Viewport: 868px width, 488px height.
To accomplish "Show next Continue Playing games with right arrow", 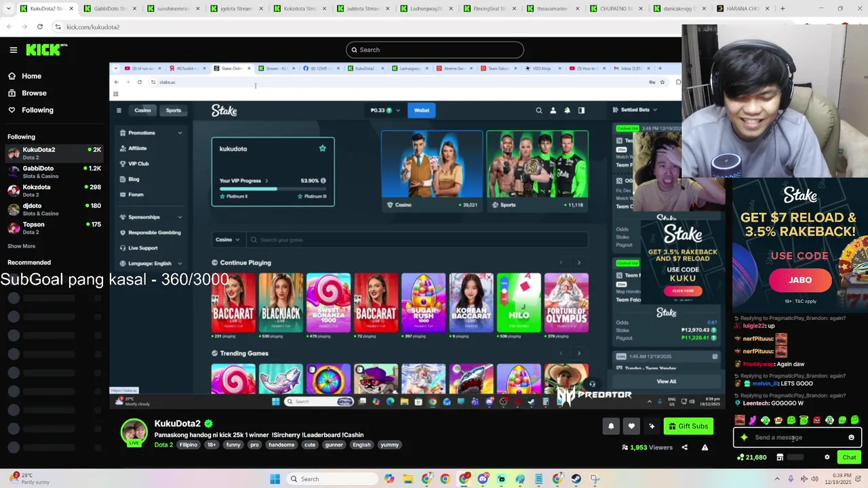I will coord(578,263).
